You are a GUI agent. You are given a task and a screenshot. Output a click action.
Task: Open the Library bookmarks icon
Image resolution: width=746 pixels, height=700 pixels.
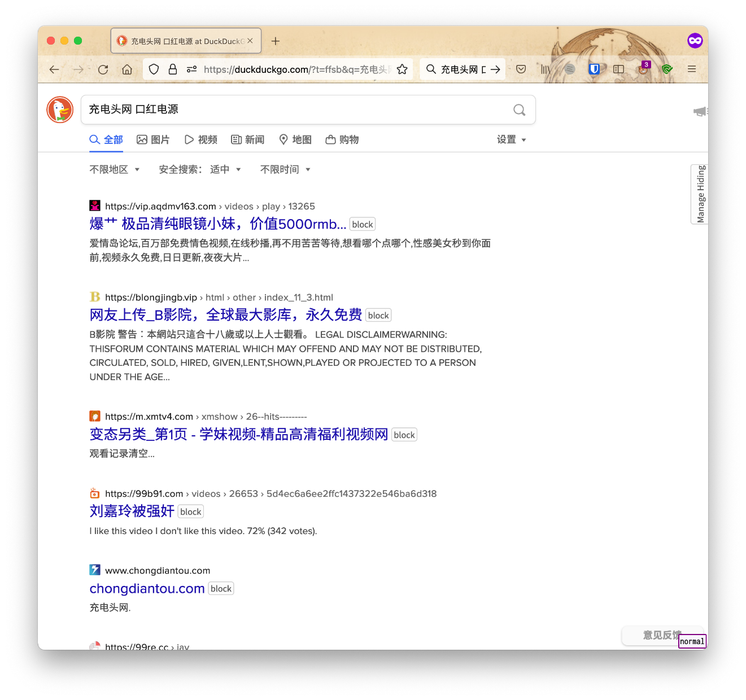click(546, 69)
